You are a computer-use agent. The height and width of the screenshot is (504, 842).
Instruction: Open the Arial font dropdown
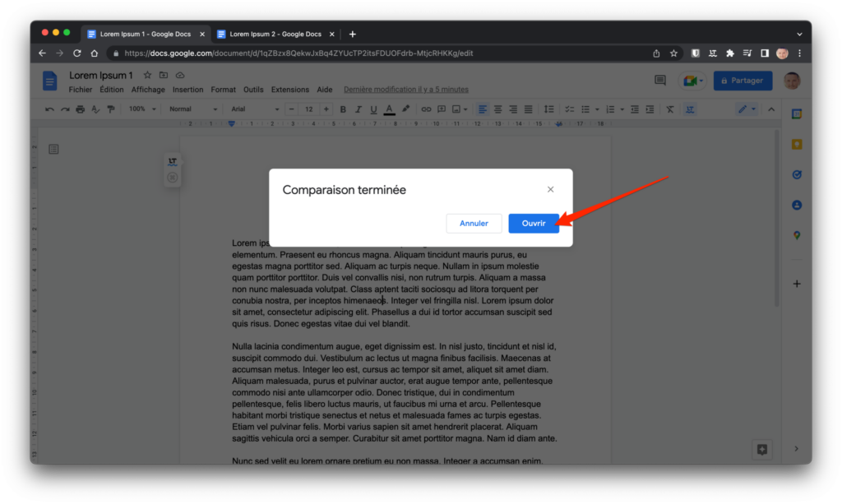tap(255, 109)
